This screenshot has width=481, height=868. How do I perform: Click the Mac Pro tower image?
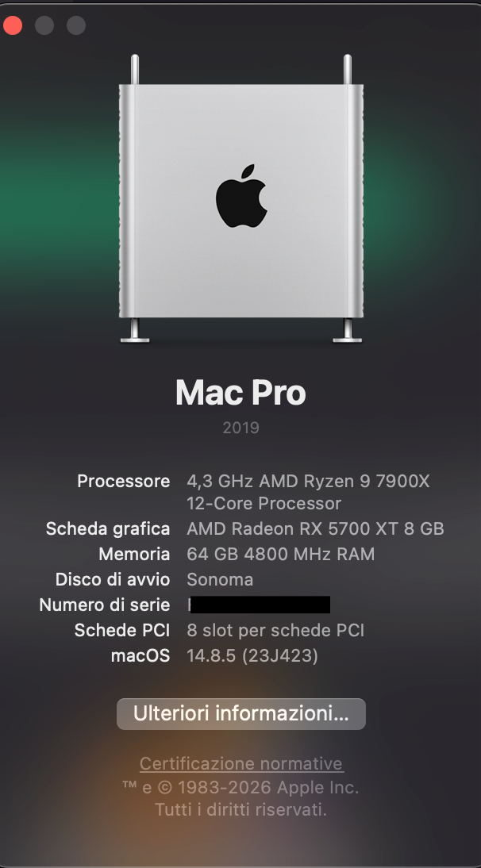241,198
